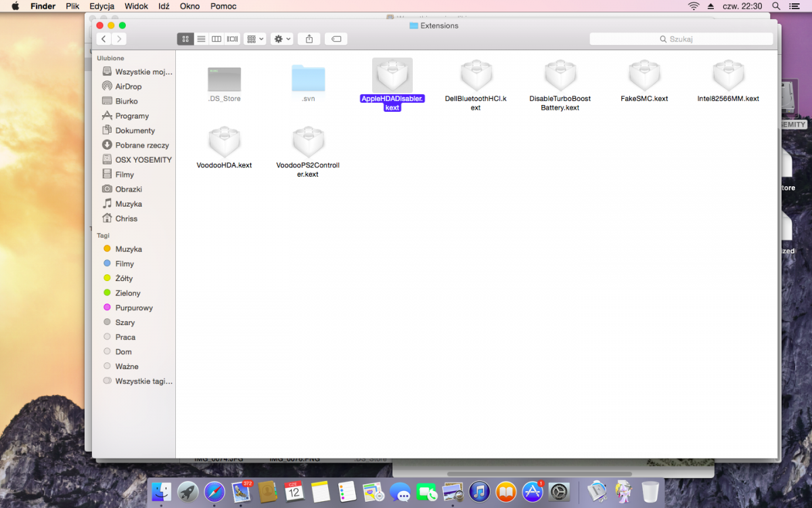Open the Wi-Fi status menu
812x508 pixels.
pos(694,6)
